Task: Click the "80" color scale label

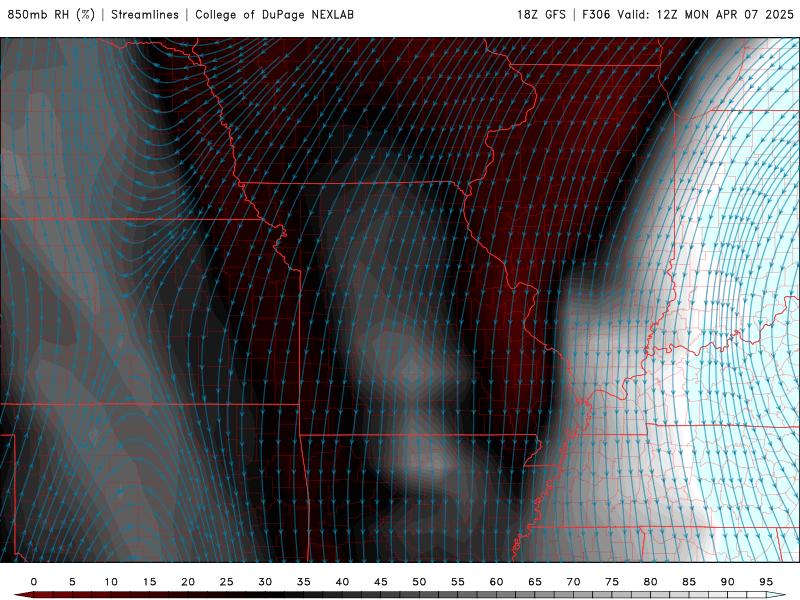Action: (651, 582)
